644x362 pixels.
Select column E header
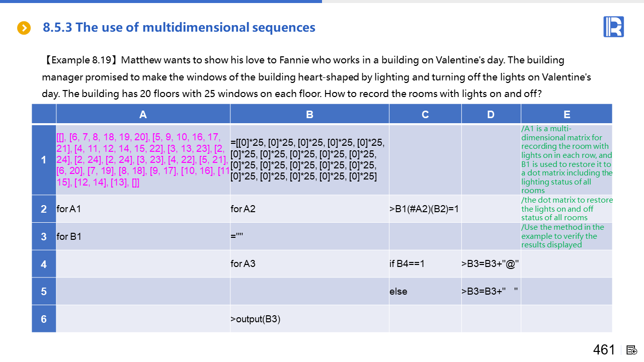[567, 114]
